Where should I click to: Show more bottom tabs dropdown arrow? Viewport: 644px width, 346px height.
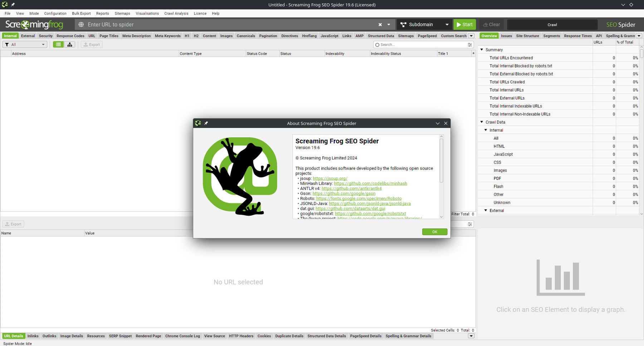471,336
